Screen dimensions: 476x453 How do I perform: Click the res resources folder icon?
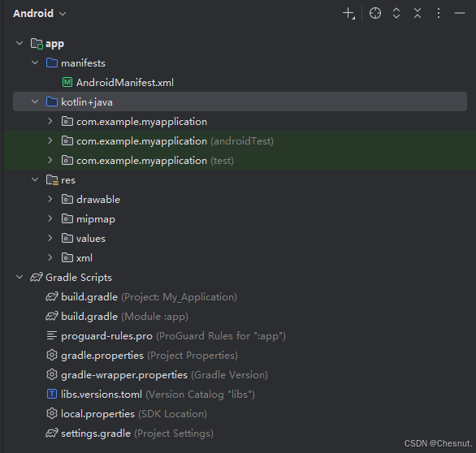coord(52,180)
